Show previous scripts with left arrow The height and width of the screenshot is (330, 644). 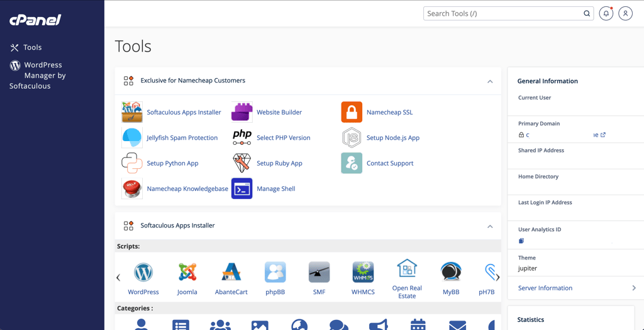[118, 277]
